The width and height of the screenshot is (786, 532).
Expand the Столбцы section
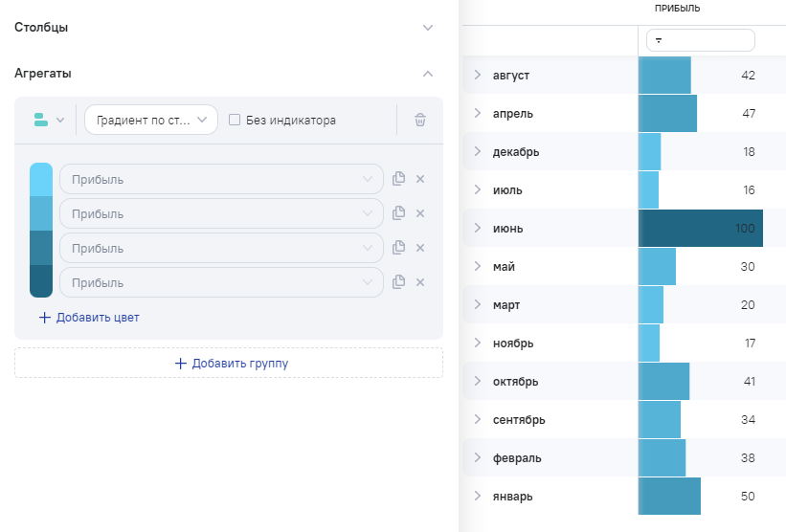tap(428, 28)
